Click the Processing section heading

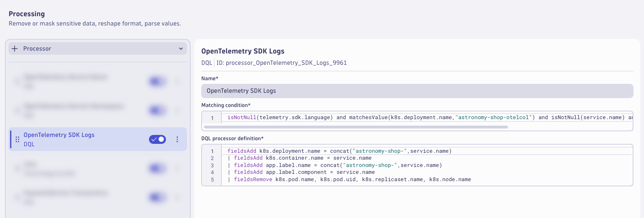coord(27,14)
